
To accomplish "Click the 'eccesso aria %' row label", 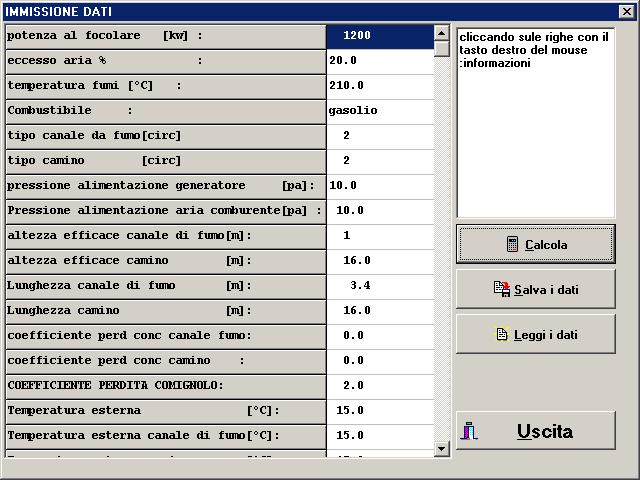I will click(166, 62).
